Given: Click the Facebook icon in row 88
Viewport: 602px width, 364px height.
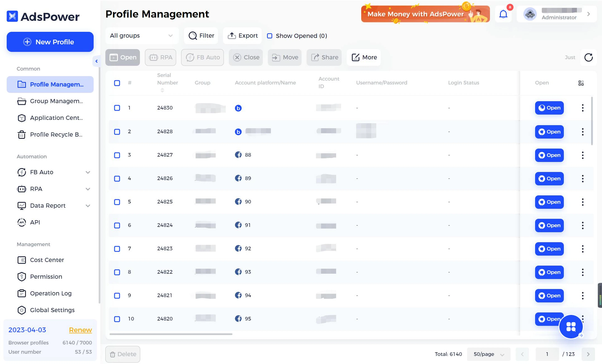Looking at the screenshot, I should coord(238,155).
